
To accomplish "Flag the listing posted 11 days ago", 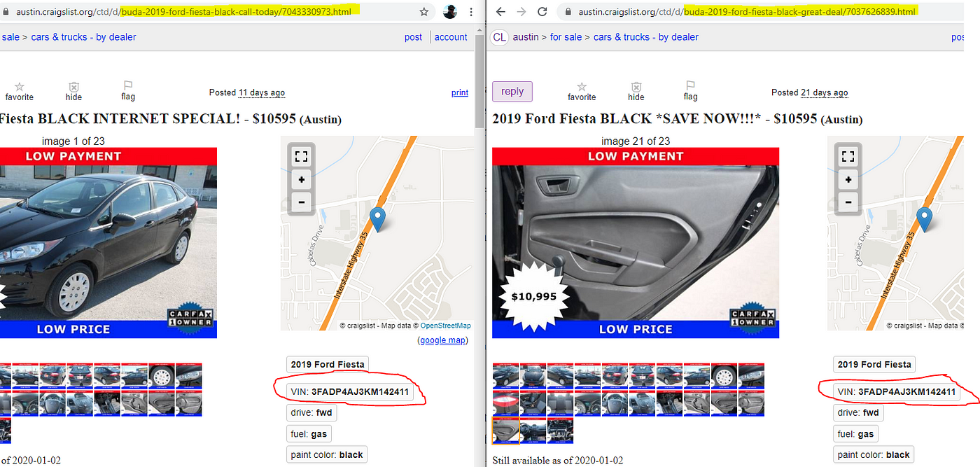I will 128,91.
